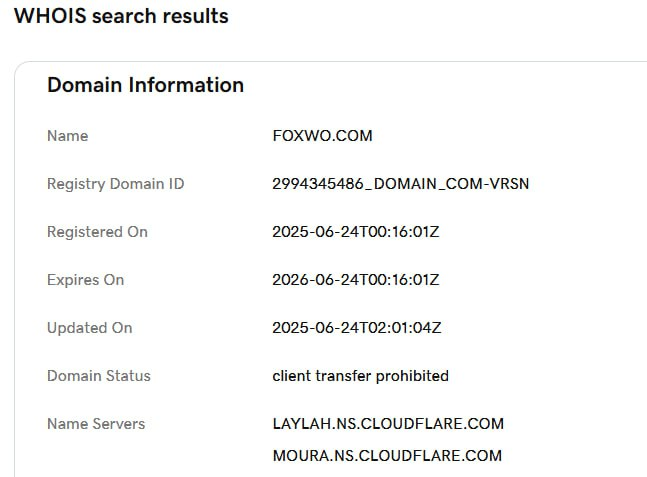Image resolution: width=647 pixels, height=477 pixels.
Task: Click the Name field label
Action: (67, 136)
